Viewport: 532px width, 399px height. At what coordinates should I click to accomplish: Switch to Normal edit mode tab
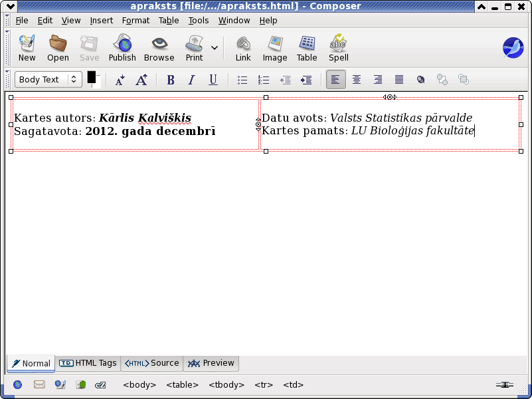(x=31, y=363)
